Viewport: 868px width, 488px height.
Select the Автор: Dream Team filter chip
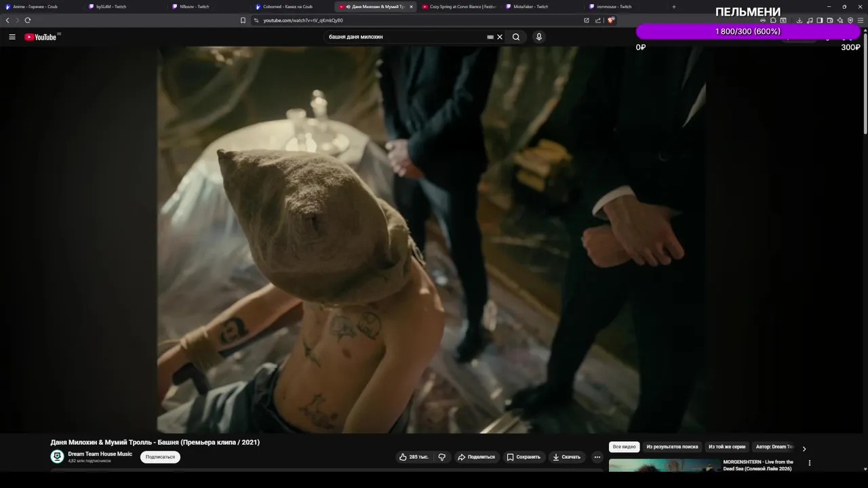coord(774,447)
